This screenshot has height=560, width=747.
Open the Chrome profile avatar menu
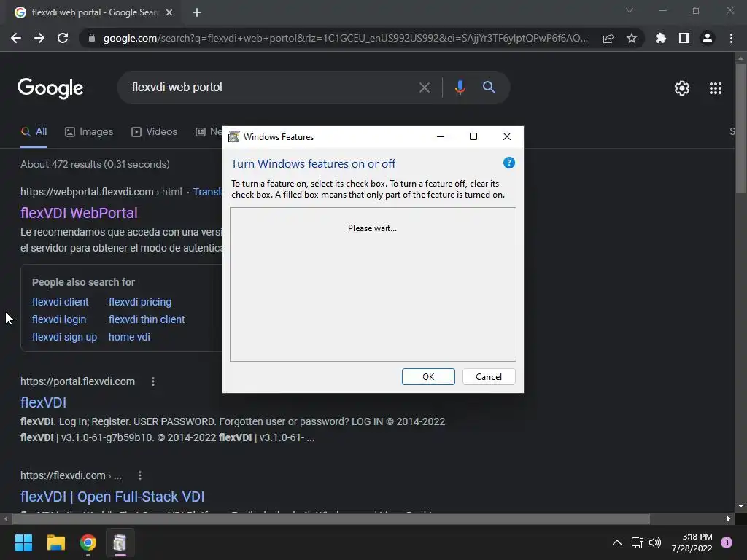708,38
